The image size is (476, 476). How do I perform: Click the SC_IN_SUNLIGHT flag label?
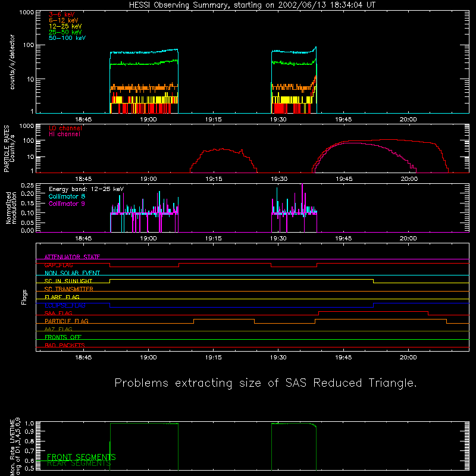tap(68, 281)
